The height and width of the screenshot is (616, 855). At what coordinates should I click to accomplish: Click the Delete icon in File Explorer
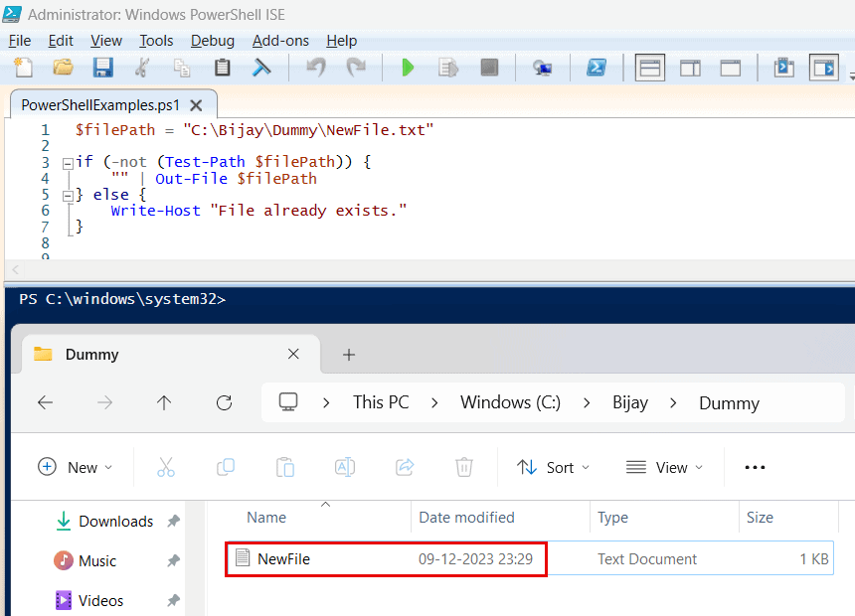(x=463, y=467)
